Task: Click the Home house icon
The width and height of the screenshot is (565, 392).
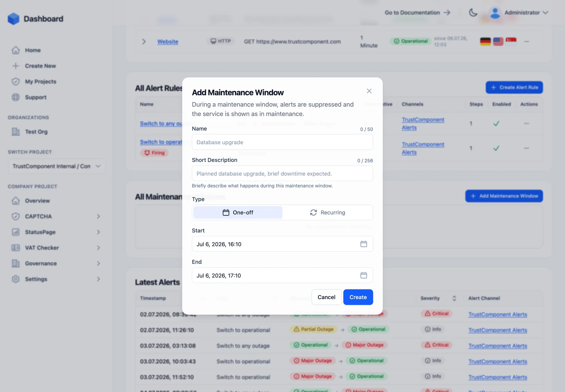Action: coord(16,50)
